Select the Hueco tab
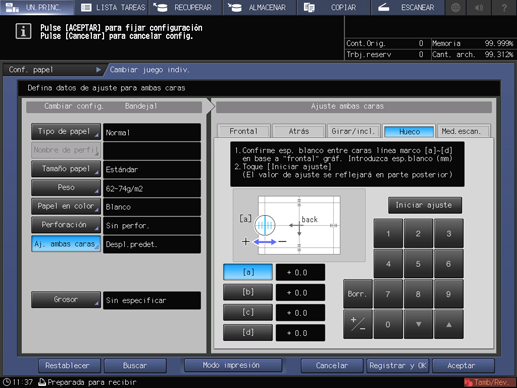This screenshot has height=388, width=517. 409,131
